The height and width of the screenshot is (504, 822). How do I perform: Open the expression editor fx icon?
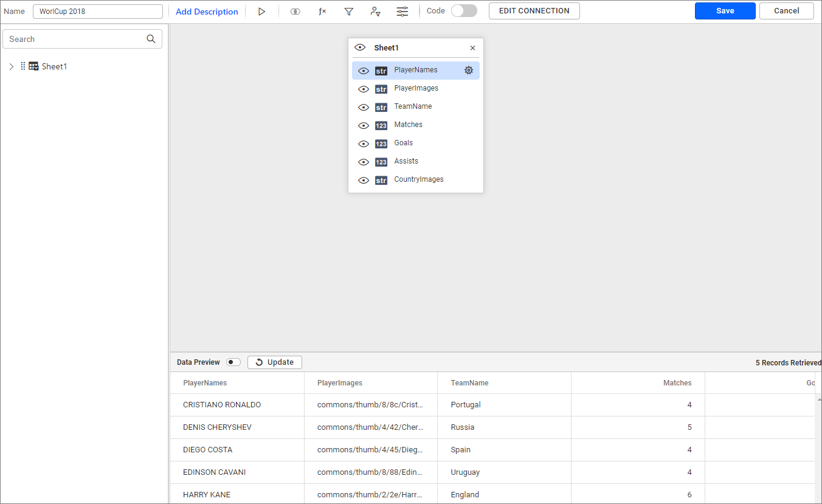pyautogui.click(x=322, y=12)
